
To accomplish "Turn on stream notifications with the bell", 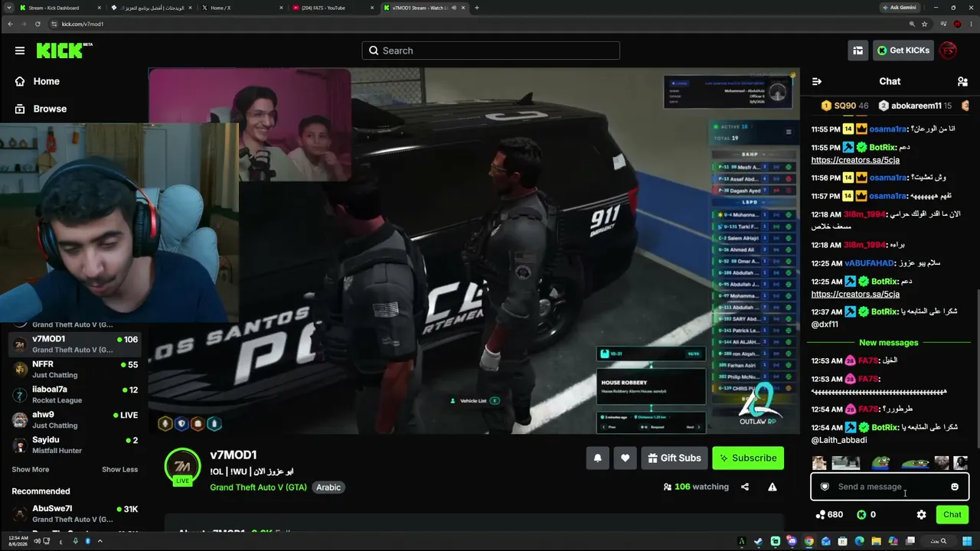I will [598, 458].
